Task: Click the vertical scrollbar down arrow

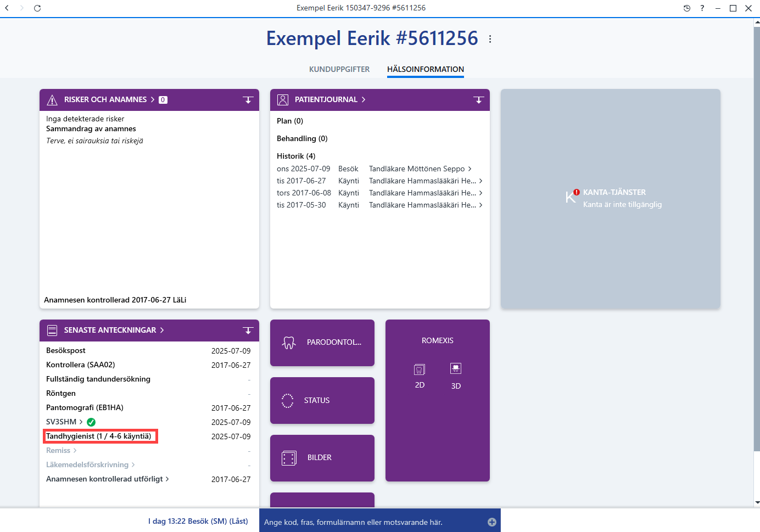Action: pyautogui.click(x=757, y=502)
